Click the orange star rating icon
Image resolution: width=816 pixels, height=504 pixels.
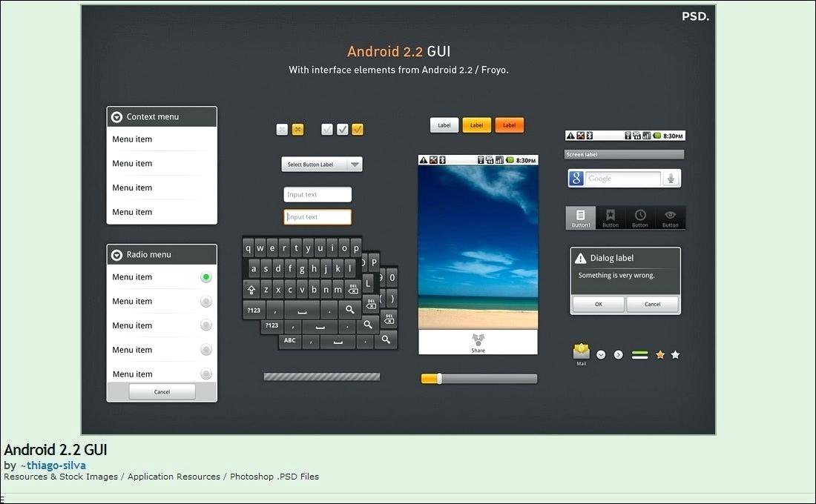tap(659, 355)
